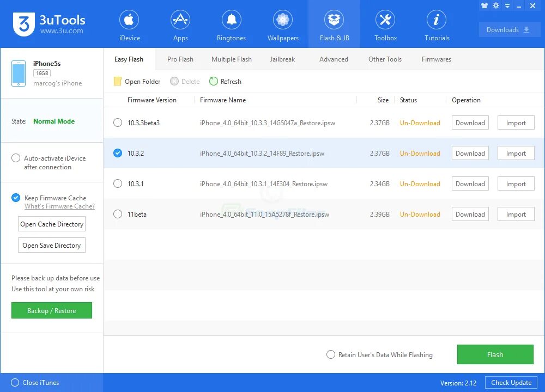Open the Firmwares tab
Image resolution: width=545 pixels, height=392 pixels.
436,59
